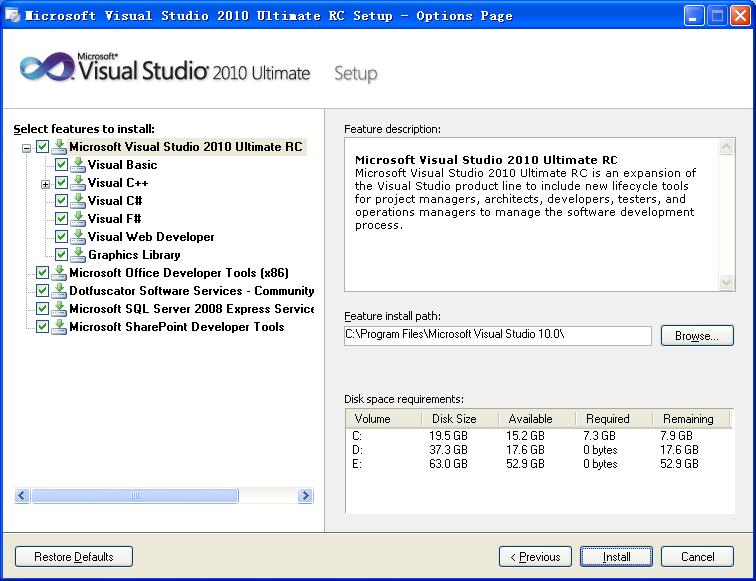Click 63.0 GB disk size value
This screenshot has height=581, width=756.
pos(448,464)
